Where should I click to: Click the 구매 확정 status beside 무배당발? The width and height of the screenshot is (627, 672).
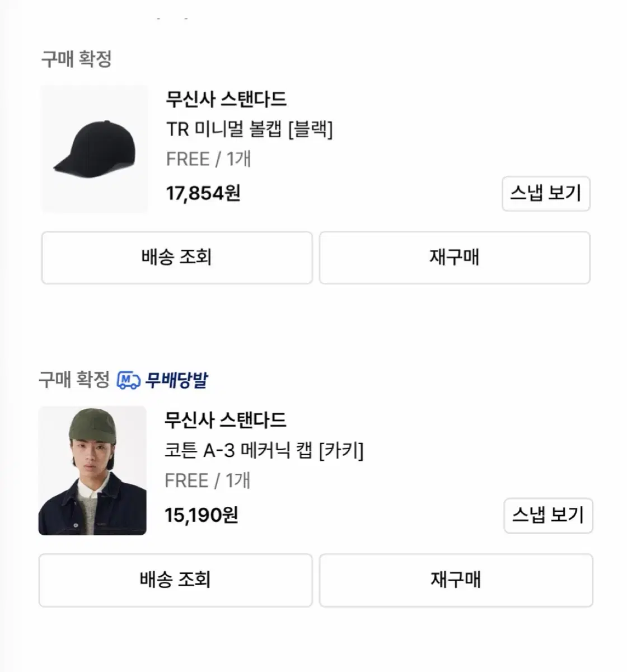point(74,380)
